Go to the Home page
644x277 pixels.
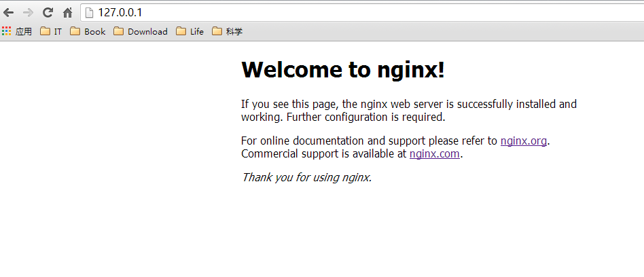[x=67, y=12]
